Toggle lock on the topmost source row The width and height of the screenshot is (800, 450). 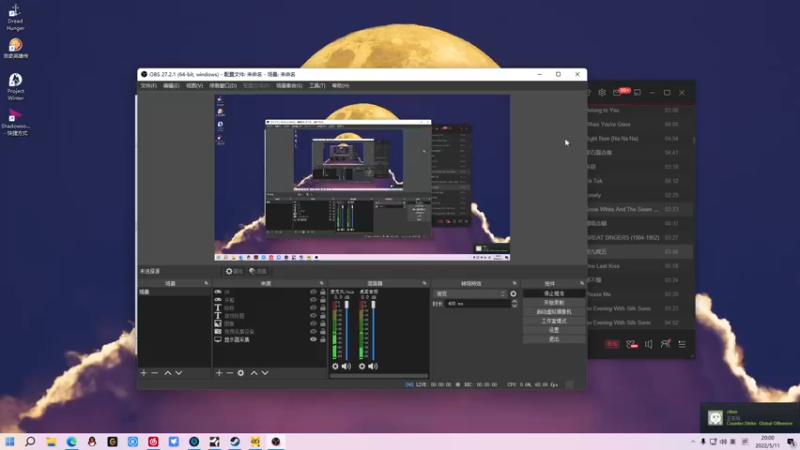[323, 292]
